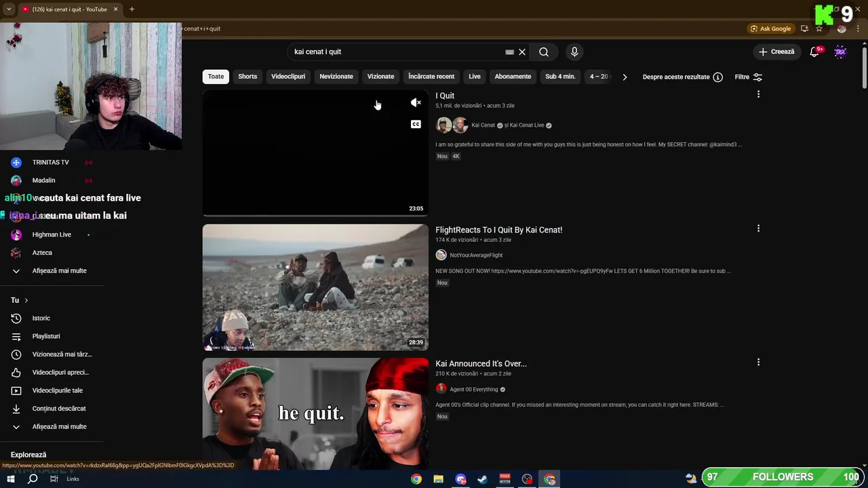868x488 pixels.
Task: Open Chrome profile avatar in toolbar
Action: 842,28
